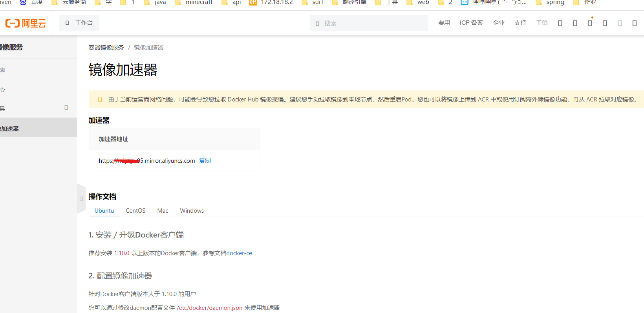
Task: Click the greyed-out header icon
Action: point(620,23)
